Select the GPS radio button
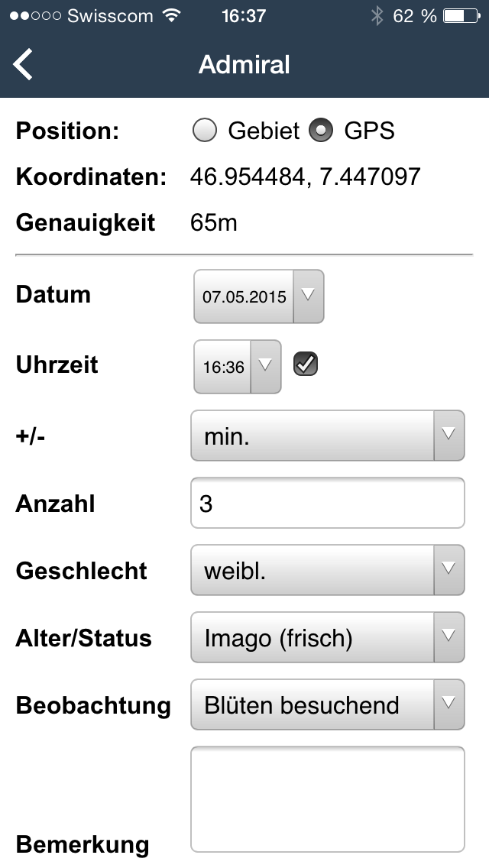 click(x=321, y=131)
